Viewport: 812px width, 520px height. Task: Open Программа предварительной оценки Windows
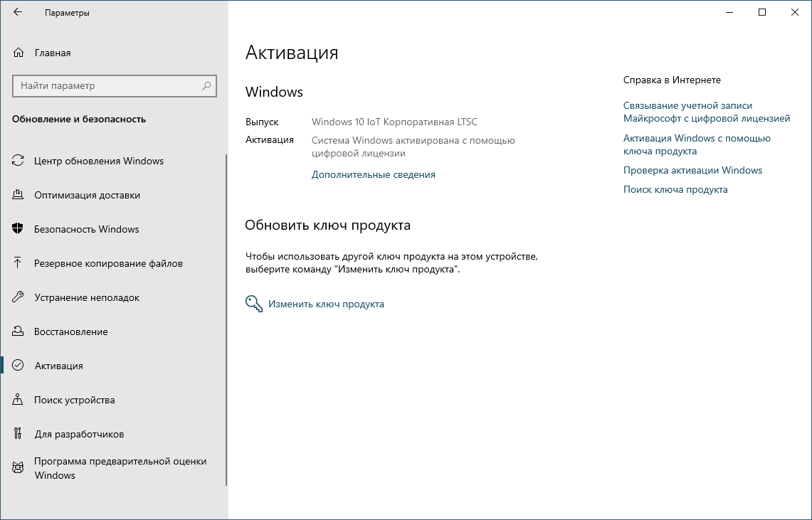113,468
